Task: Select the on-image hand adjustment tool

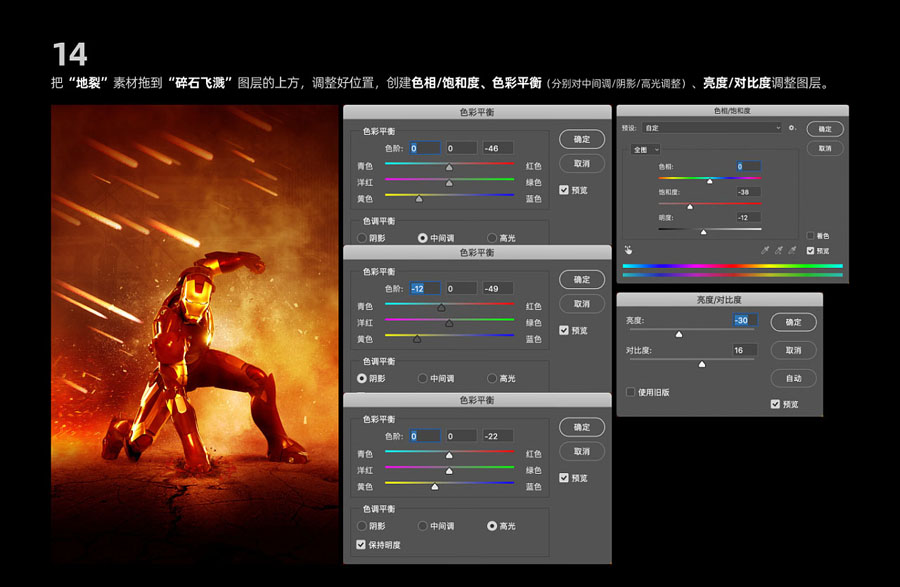Action: pyautogui.click(x=628, y=250)
